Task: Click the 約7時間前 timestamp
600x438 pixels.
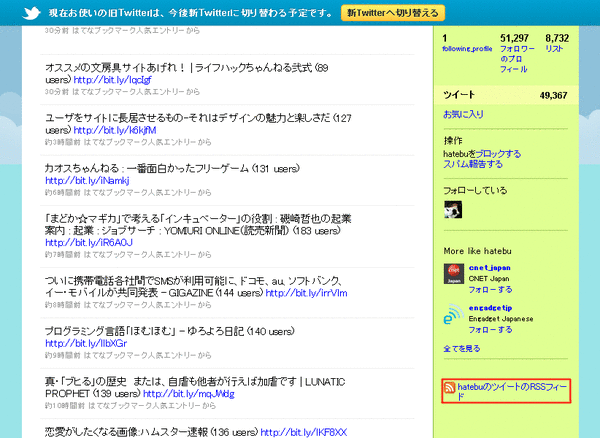Action: point(63,255)
